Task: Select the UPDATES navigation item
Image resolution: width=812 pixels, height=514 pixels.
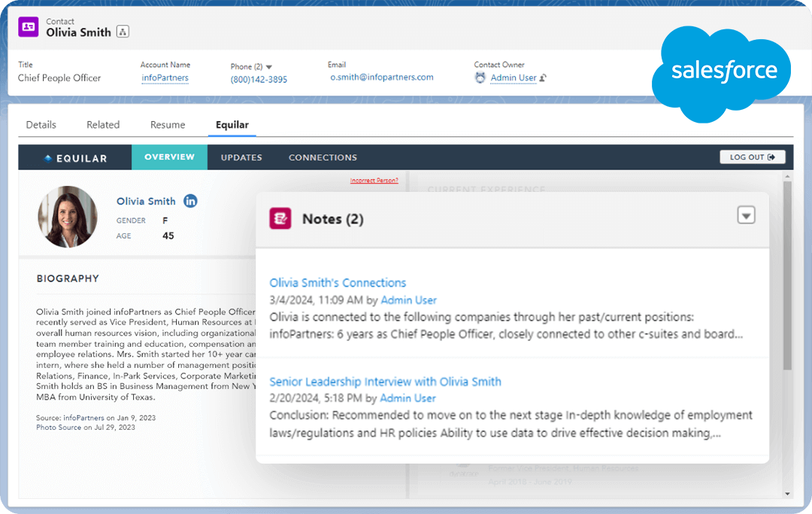Action: pyautogui.click(x=241, y=157)
